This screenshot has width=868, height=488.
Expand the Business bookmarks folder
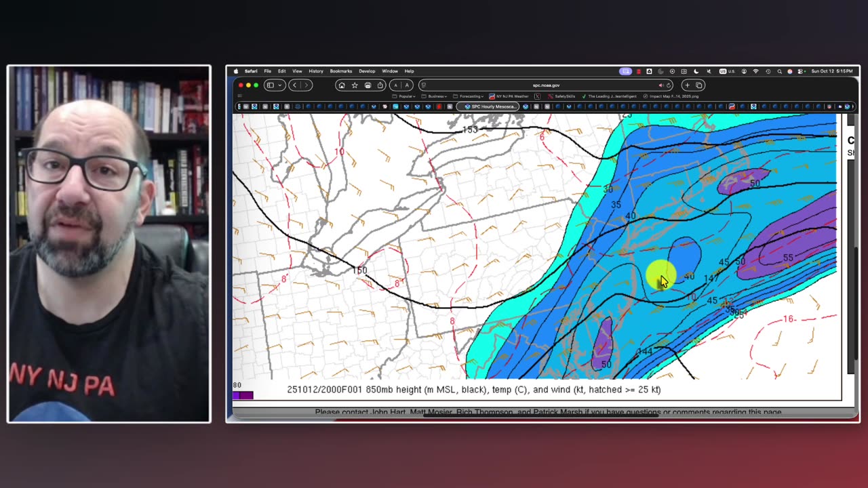point(435,96)
